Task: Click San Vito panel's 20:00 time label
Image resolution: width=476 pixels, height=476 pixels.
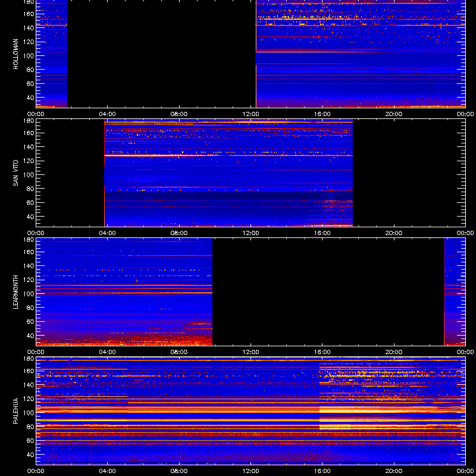Action: [394, 233]
